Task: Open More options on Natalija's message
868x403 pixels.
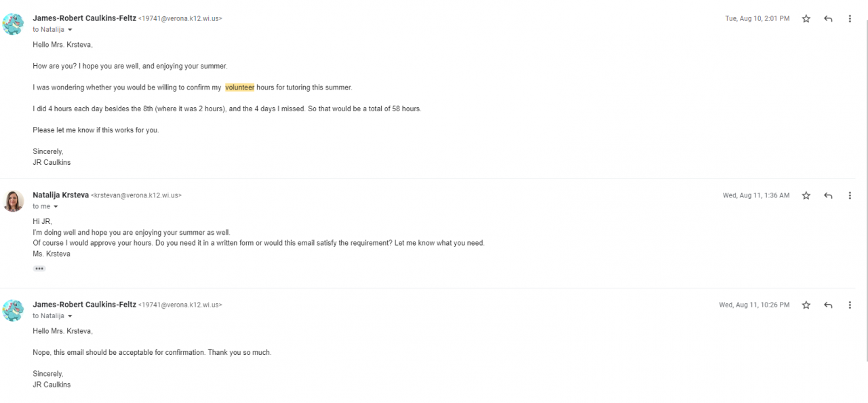Action: [x=850, y=195]
